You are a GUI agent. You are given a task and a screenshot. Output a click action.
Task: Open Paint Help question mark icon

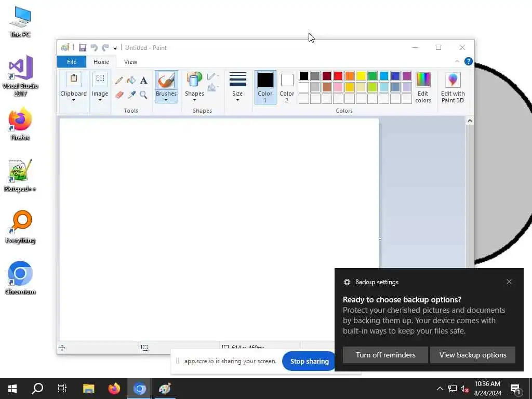click(469, 61)
